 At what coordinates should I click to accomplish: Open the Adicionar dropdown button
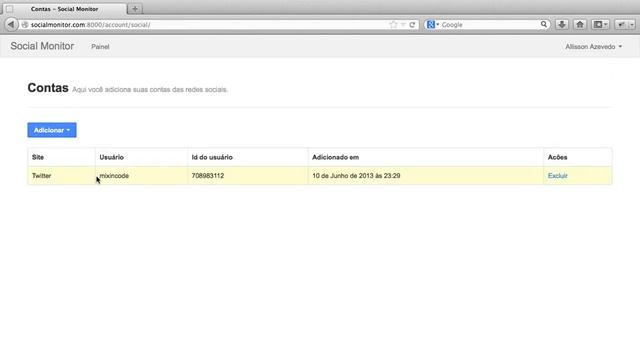click(52, 130)
